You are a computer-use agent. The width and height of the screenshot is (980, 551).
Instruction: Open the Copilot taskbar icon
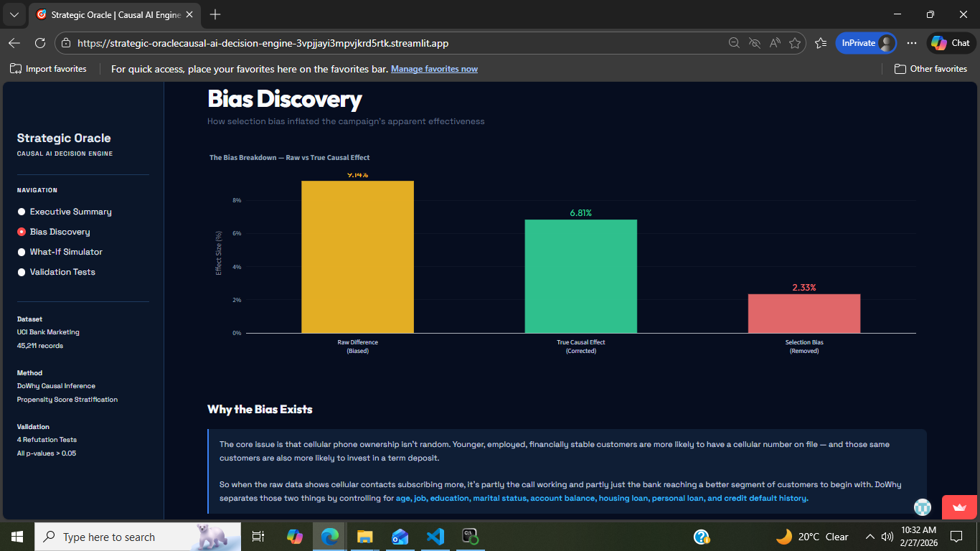click(295, 537)
